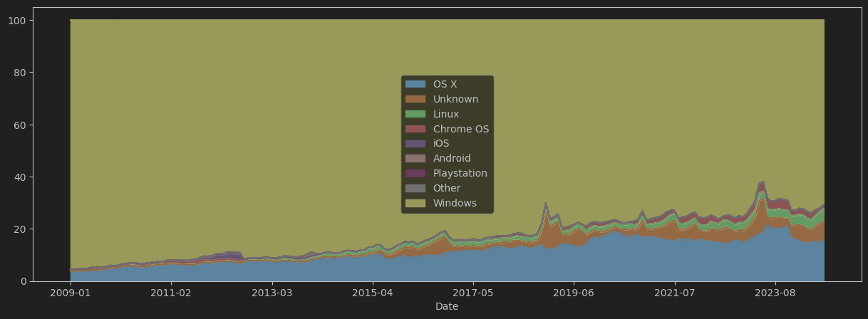868x319 pixels.
Task: Click the iOS legend color swatch
Action: [x=415, y=144]
